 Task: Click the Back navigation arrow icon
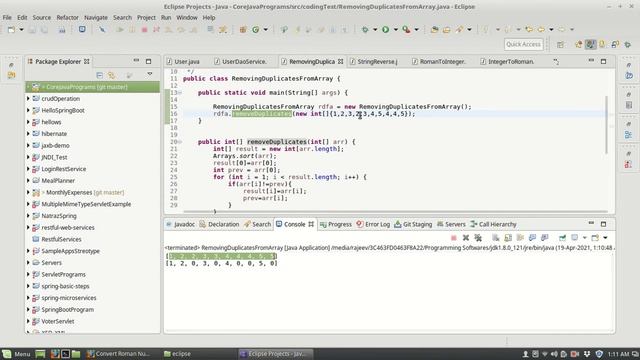[541, 29]
